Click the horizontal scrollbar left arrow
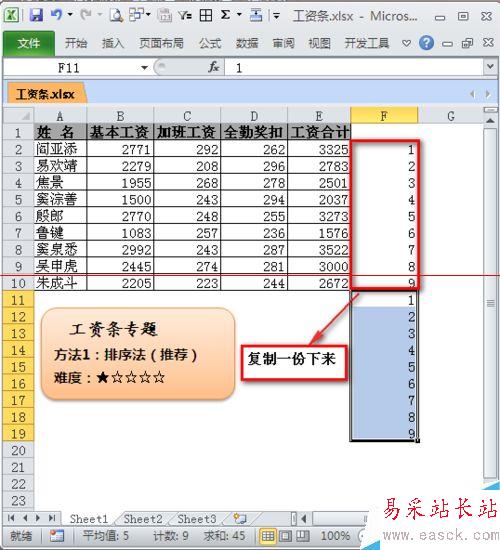The height and width of the screenshot is (550, 500). (x=304, y=518)
